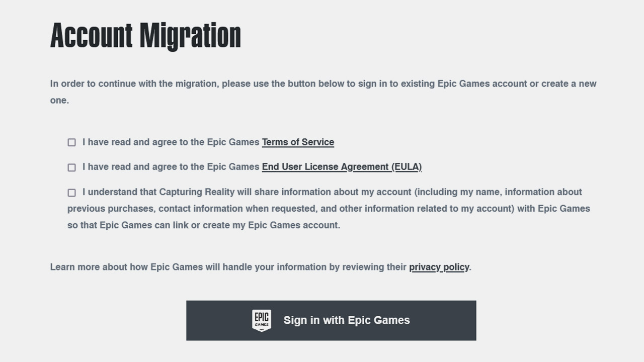Click the 'Sign in with Epic Games' button text
Viewport: 644px width, 362px height.
(347, 320)
